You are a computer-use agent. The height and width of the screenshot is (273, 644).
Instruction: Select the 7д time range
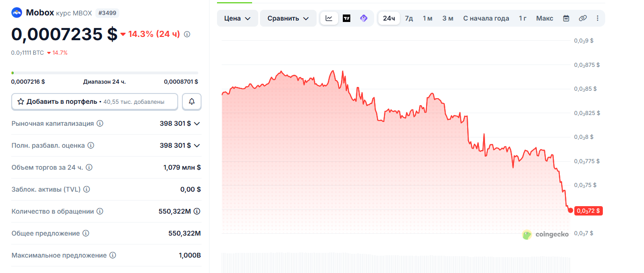[x=409, y=18]
